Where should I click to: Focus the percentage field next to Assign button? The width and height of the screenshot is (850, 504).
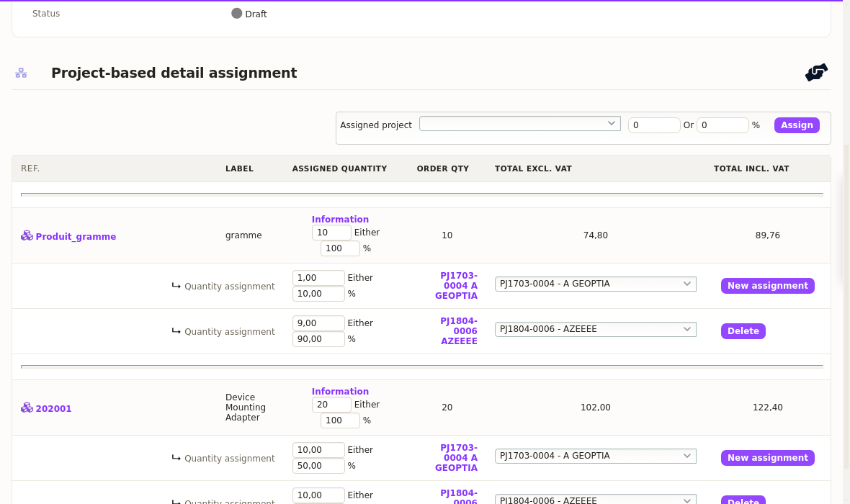722,125
